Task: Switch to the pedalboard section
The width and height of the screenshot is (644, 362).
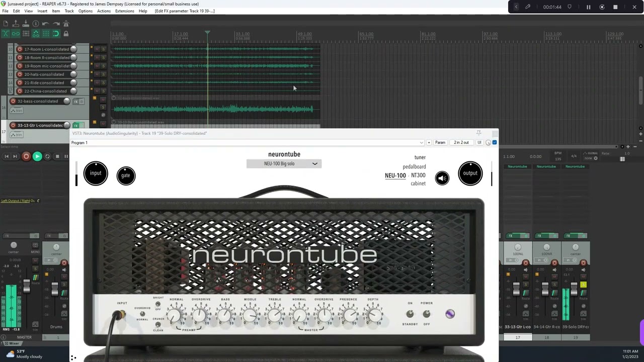Action: [x=414, y=167]
